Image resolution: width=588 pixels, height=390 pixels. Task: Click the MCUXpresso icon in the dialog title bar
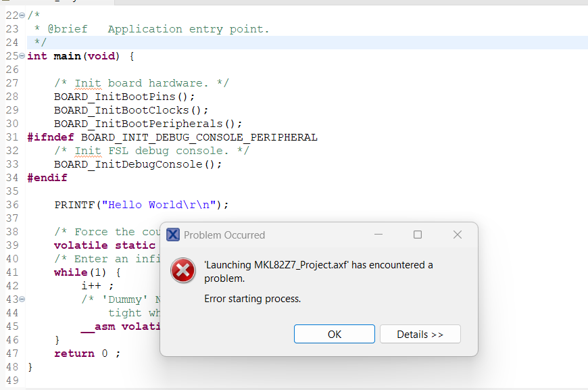click(173, 235)
